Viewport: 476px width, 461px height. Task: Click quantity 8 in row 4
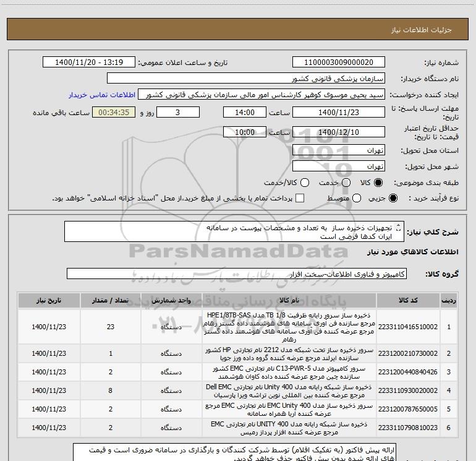111,390
